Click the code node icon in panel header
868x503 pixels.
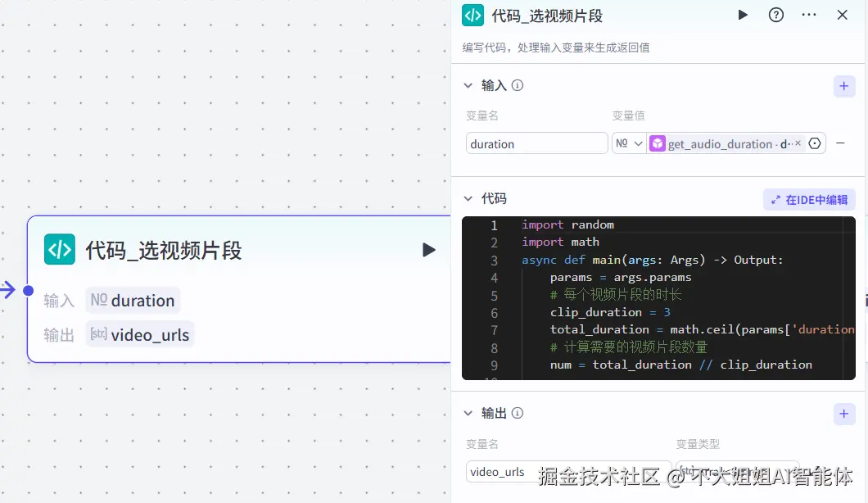[472, 15]
